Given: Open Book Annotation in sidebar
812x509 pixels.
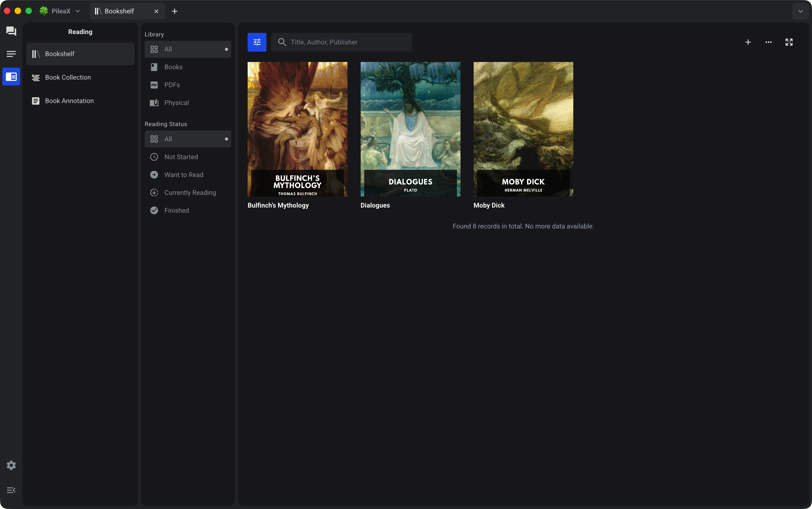Looking at the screenshot, I should pos(80,101).
